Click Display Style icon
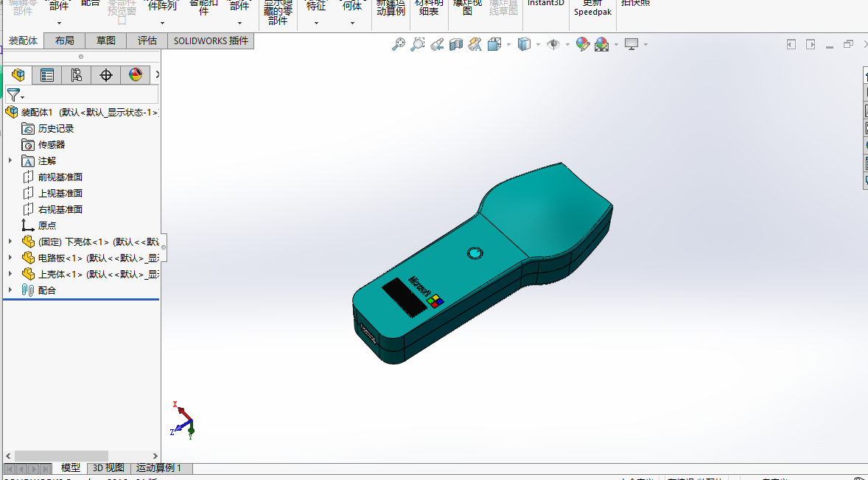Image resolution: width=868 pixels, height=480 pixels. tap(524, 44)
